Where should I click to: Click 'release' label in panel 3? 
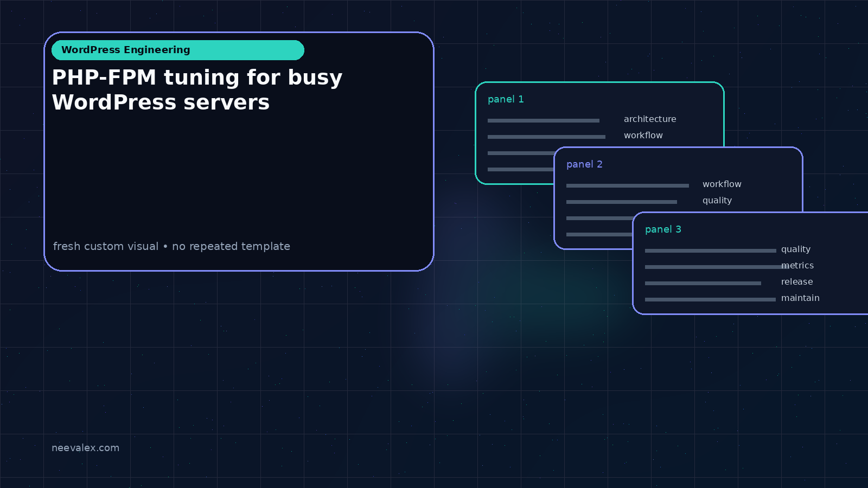tap(796, 281)
